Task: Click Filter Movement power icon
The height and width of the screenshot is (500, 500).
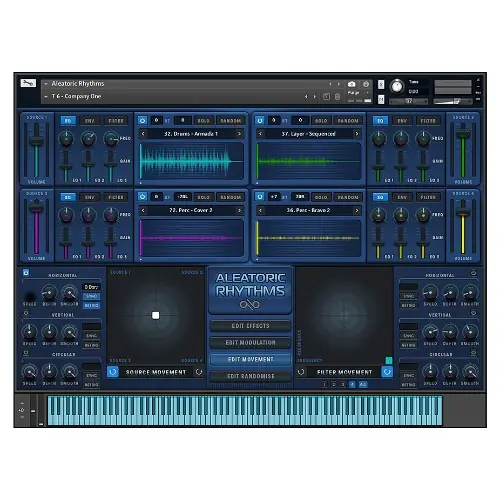Action: [387, 372]
